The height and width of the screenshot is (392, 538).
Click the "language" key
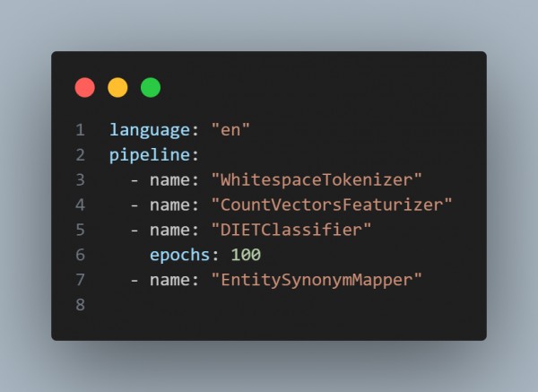coord(150,131)
